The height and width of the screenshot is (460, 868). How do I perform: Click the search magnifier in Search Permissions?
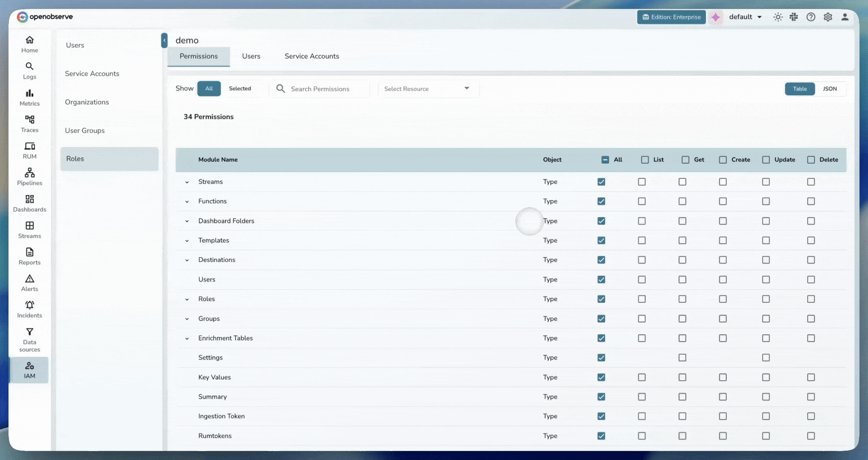[280, 89]
